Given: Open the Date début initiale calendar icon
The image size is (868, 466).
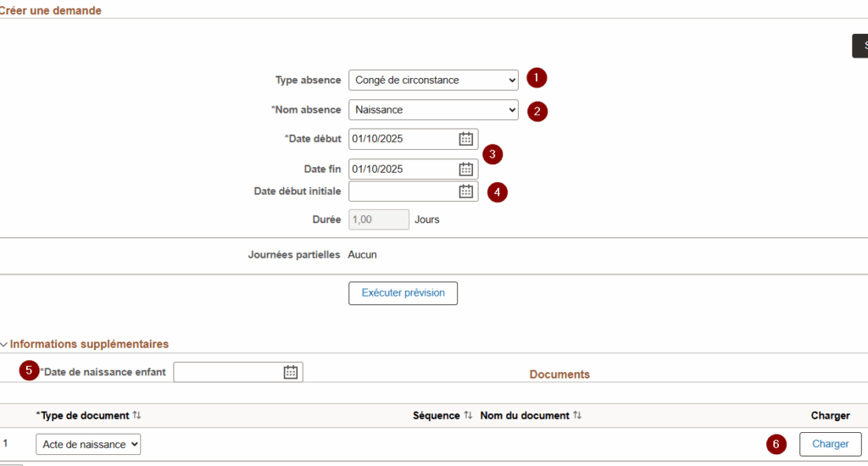Looking at the screenshot, I should coord(465,191).
